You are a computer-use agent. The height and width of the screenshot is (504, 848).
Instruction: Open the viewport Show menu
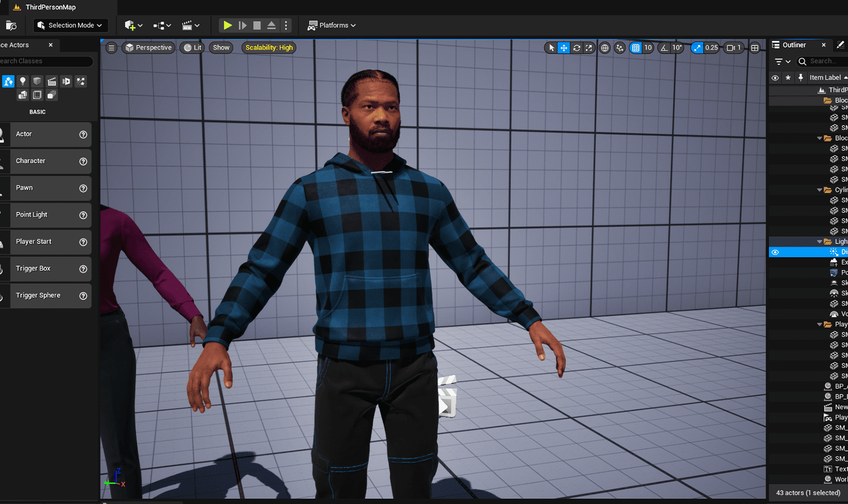221,48
